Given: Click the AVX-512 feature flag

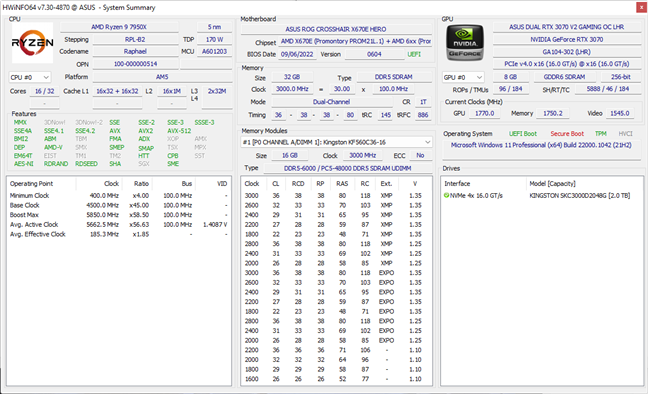Looking at the screenshot, I should pyautogui.click(x=179, y=131).
